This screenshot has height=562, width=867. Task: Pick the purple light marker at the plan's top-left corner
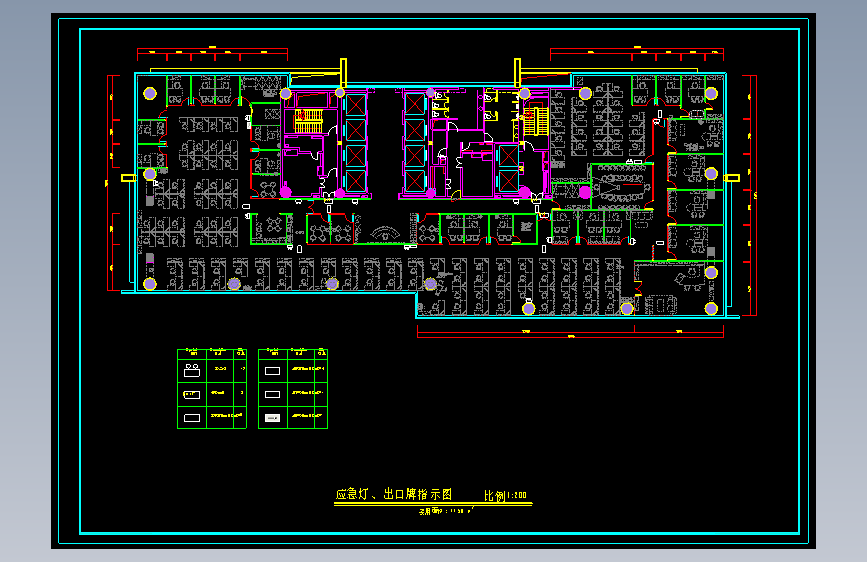click(150, 93)
